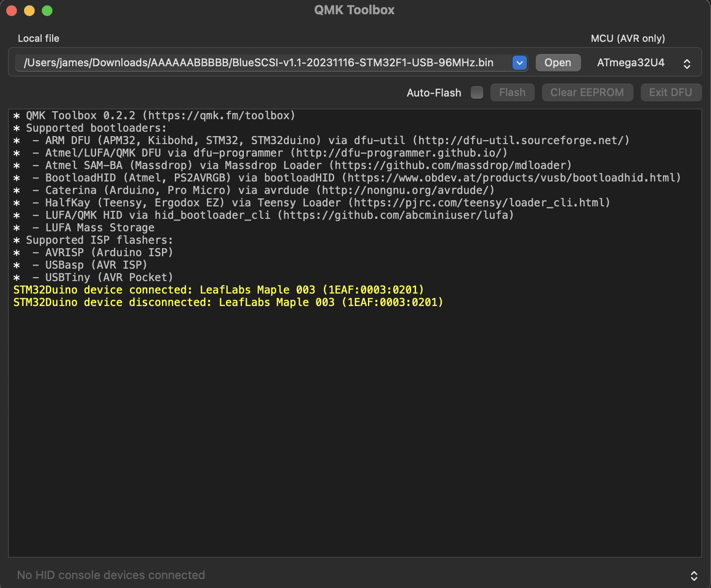711x588 pixels.
Task: Click the Flash button
Action: [512, 93]
